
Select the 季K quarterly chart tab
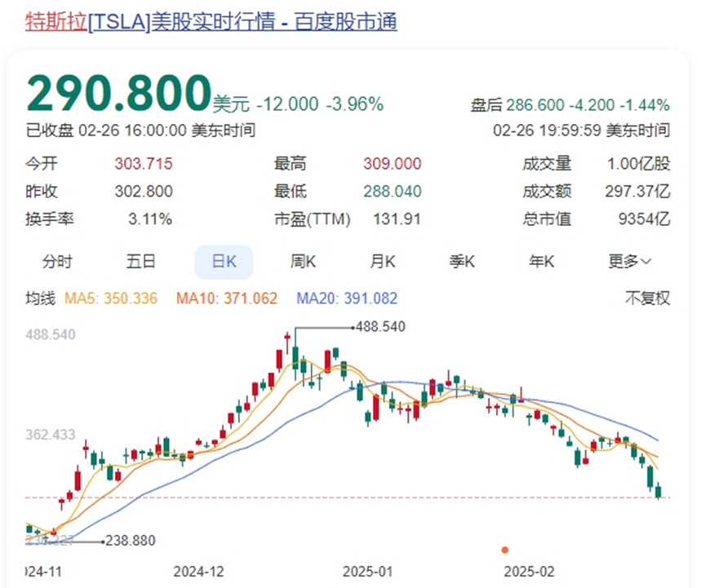(x=461, y=262)
